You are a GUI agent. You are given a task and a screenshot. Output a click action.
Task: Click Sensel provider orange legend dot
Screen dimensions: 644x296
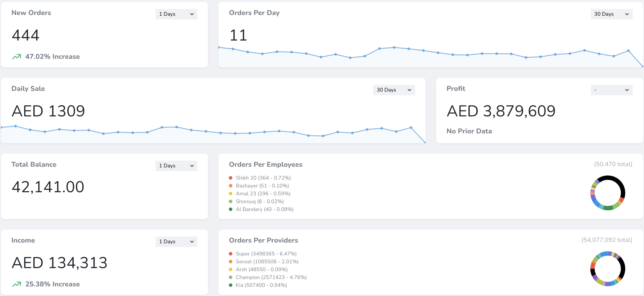[231, 262]
